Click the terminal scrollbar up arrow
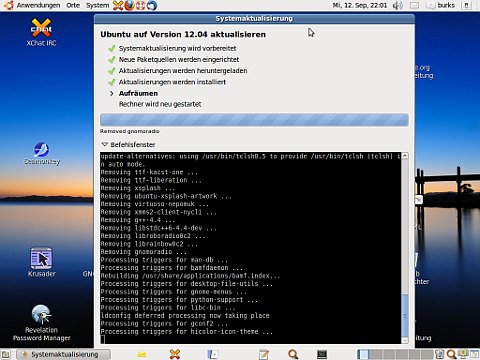 pyautogui.click(x=405, y=156)
